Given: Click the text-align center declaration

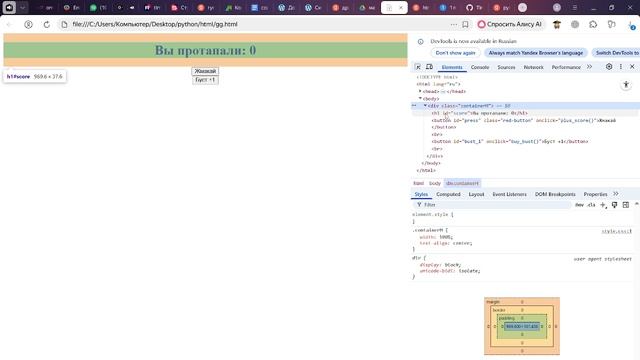Looking at the screenshot, I should [x=446, y=243].
